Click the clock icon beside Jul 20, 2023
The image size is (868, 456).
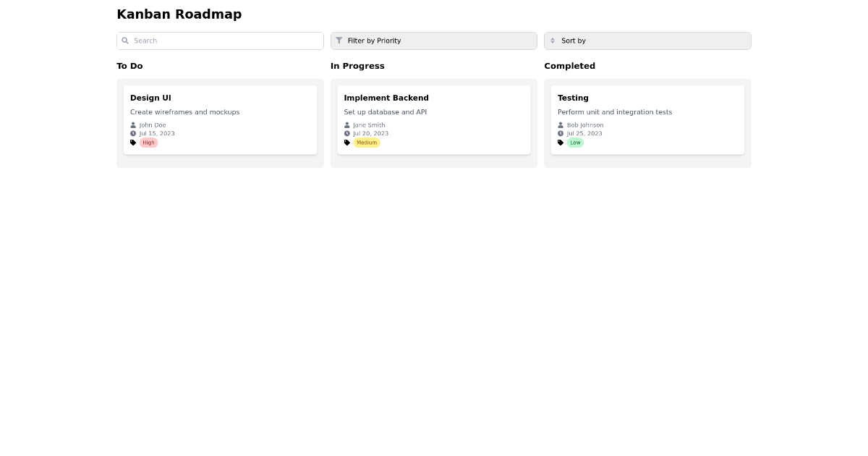coord(347,133)
